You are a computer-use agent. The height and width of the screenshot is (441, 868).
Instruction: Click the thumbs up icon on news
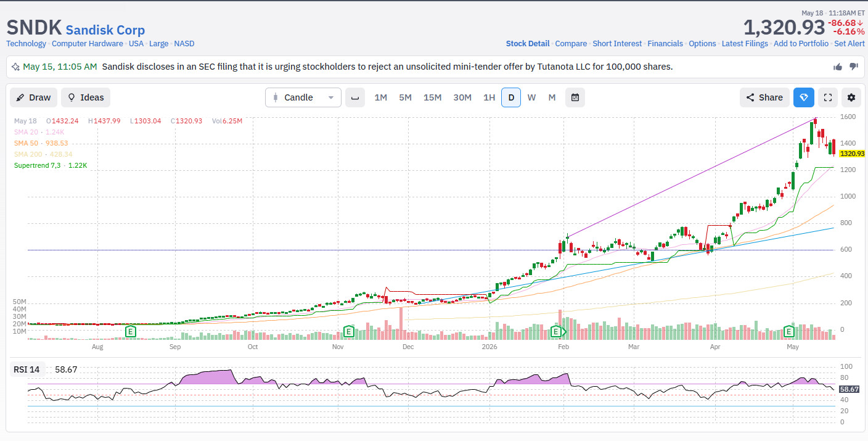[838, 67]
